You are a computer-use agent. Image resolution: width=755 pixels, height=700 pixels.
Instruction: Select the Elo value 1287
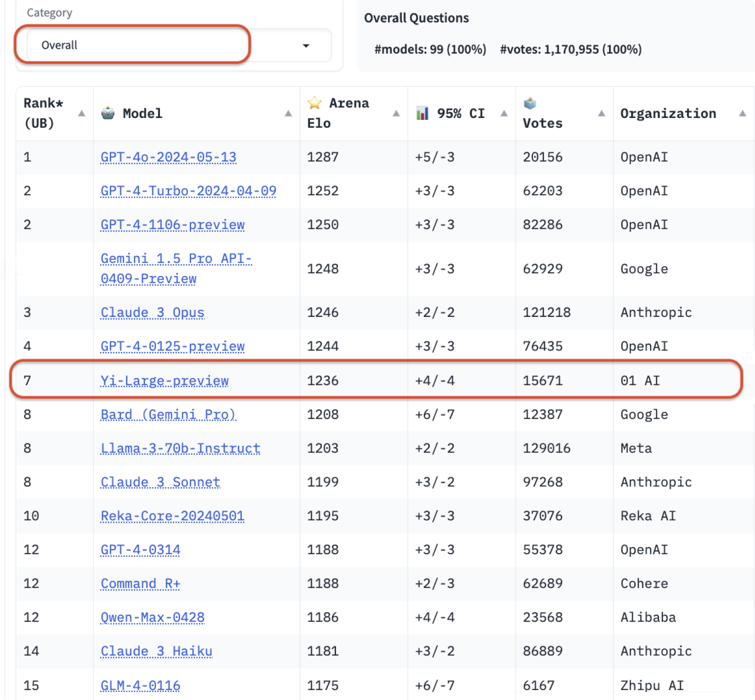tap(323, 157)
